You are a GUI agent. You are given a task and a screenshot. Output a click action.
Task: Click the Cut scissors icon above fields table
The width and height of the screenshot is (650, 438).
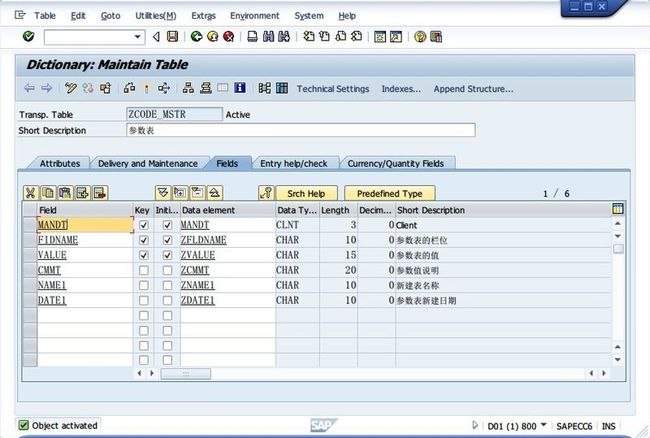[x=31, y=193]
